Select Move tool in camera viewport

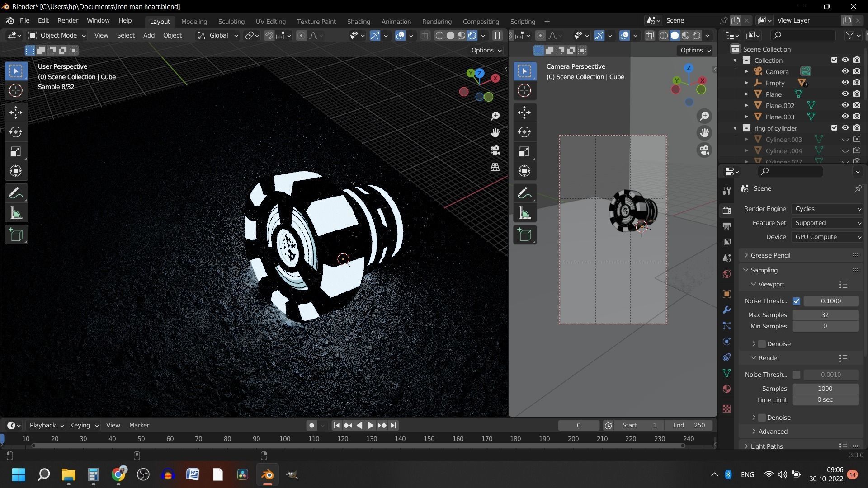coord(525,113)
